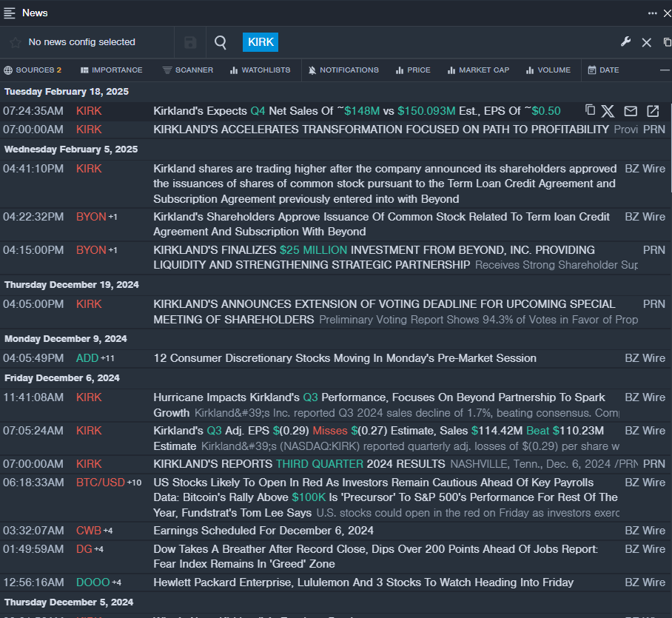672x618 pixels.
Task: Open the Scanner filter tab
Action: tap(188, 70)
